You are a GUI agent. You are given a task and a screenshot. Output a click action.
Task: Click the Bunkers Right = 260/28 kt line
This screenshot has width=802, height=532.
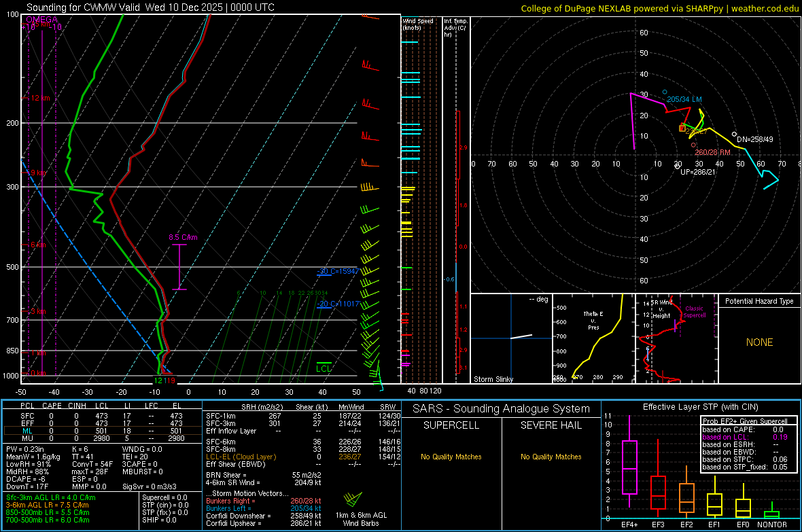click(x=264, y=501)
